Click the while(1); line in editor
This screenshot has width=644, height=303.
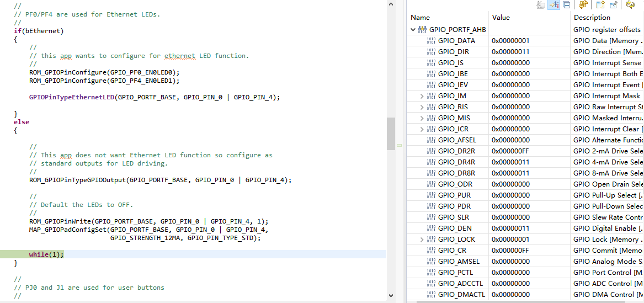point(46,254)
